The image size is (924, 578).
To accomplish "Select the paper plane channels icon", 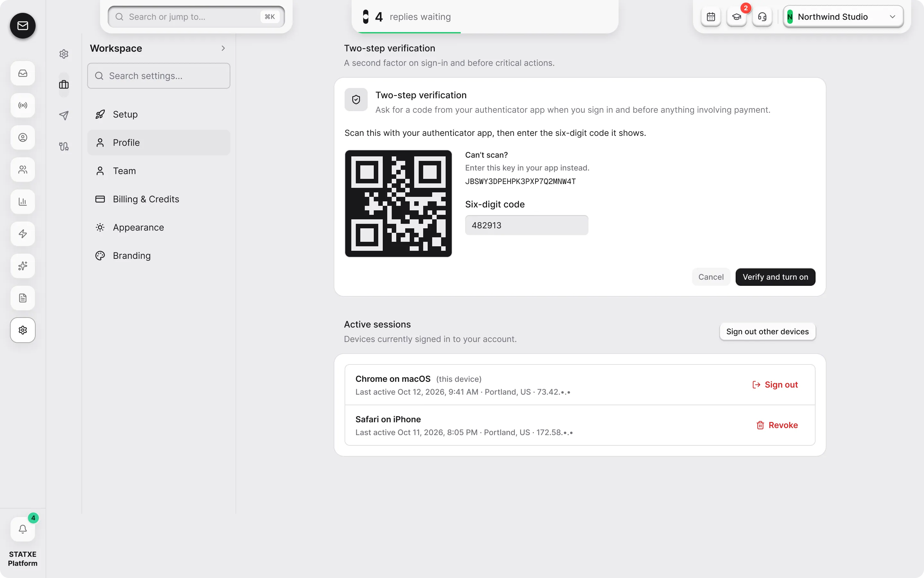I will coord(64,116).
